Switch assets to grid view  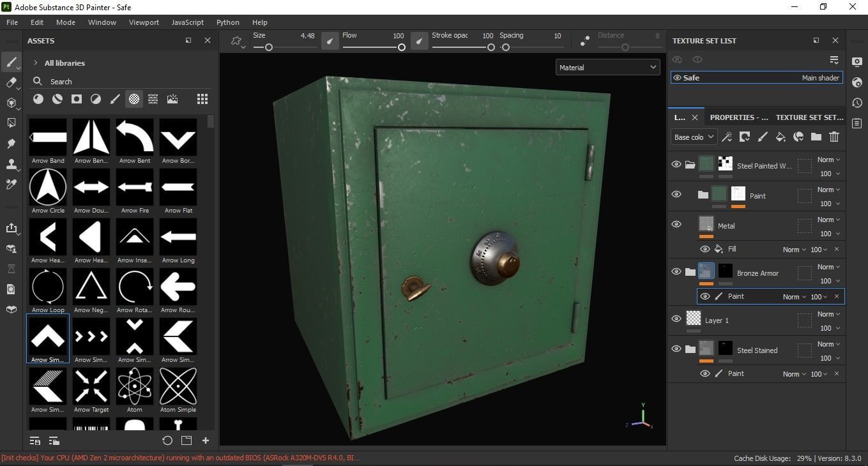(202, 99)
